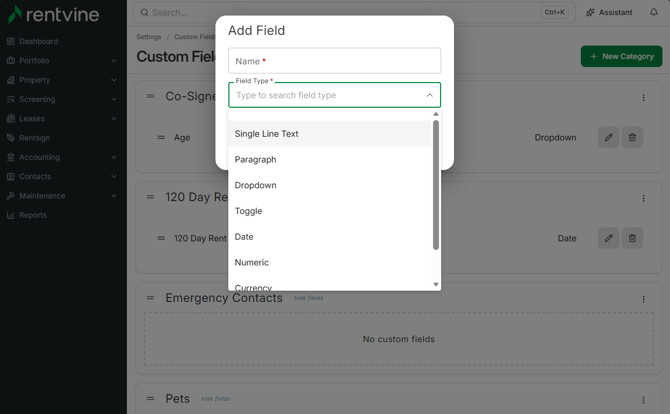Screen dimensions: 670x414
Task: Collapse the Field Type dropdown chevron
Action: [x=430, y=95]
